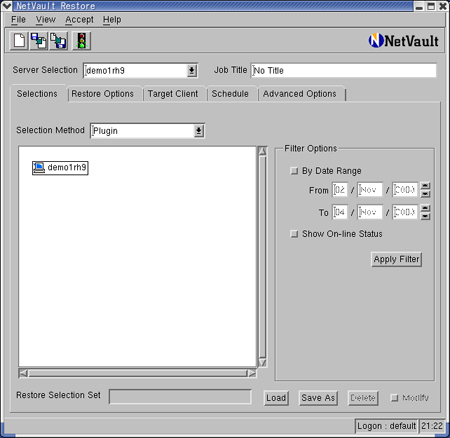The width and height of the screenshot is (450, 438).
Task: Toggle Show On-line Status checkbox
Action: 294,234
